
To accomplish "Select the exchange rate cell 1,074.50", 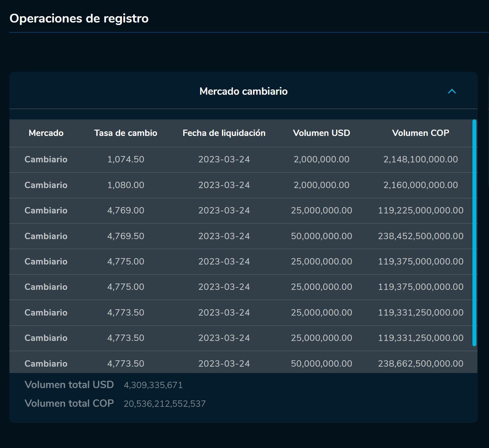I will point(125,160).
